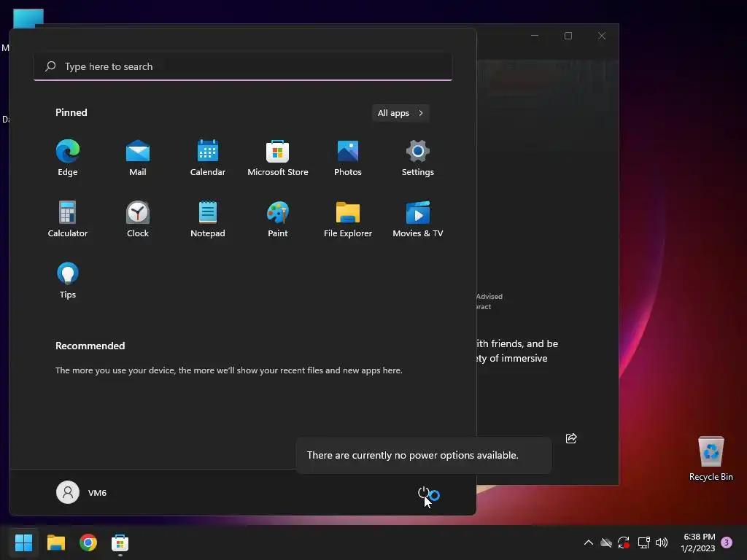Click the power button in Start menu

pos(423,492)
